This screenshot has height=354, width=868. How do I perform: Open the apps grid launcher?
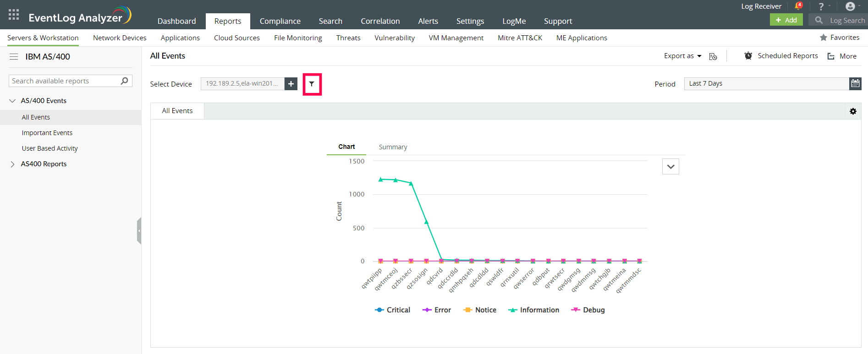[14, 15]
